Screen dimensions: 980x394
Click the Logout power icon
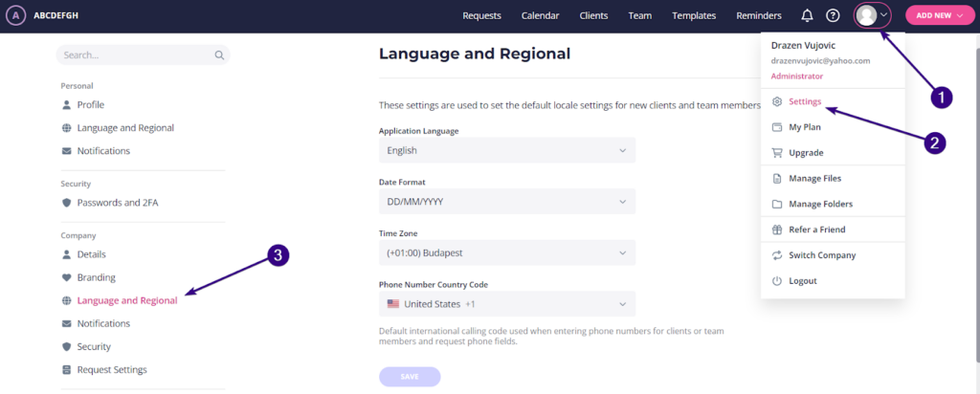[x=777, y=281]
